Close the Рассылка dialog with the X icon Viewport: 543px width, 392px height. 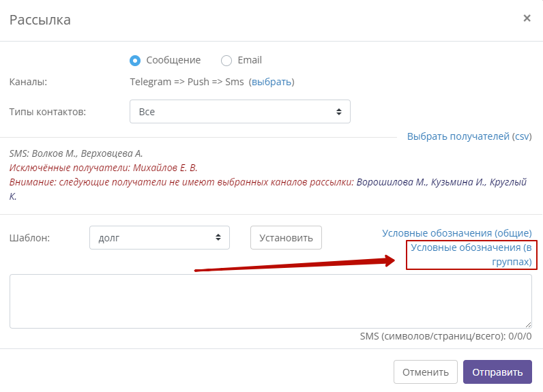pyautogui.click(x=527, y=18)
